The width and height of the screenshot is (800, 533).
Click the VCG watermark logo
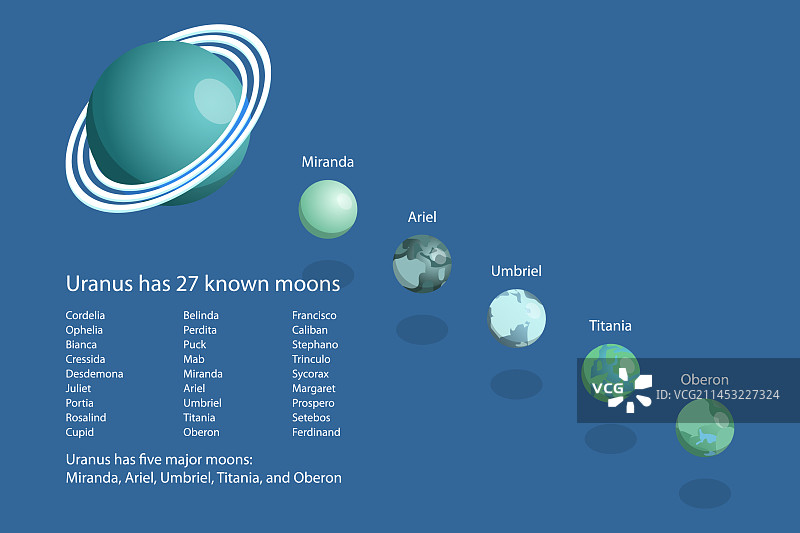tap(621, 390)
